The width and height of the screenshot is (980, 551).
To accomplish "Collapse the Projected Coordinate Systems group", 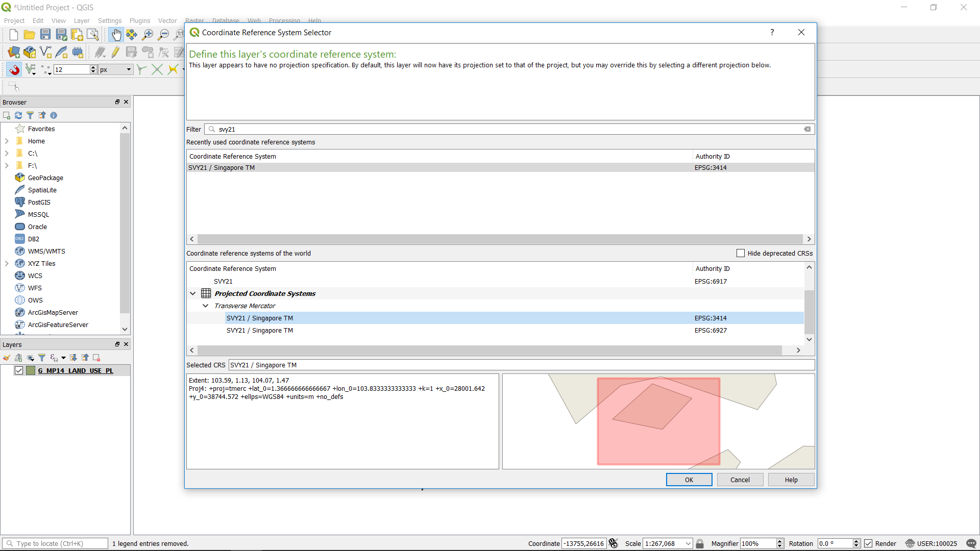I will point(193,293).
